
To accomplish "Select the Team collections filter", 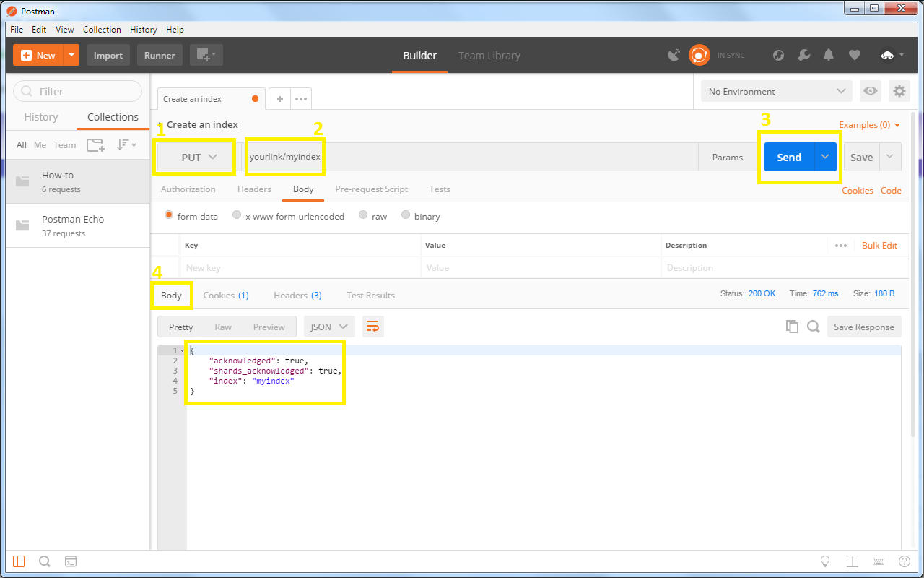I will [64, 145].
